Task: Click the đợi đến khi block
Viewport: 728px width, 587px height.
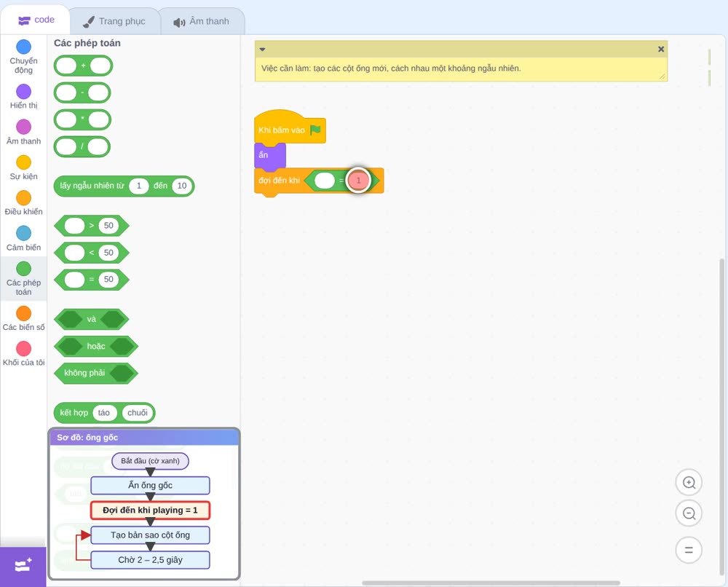Action: click(x=279, y=181)
